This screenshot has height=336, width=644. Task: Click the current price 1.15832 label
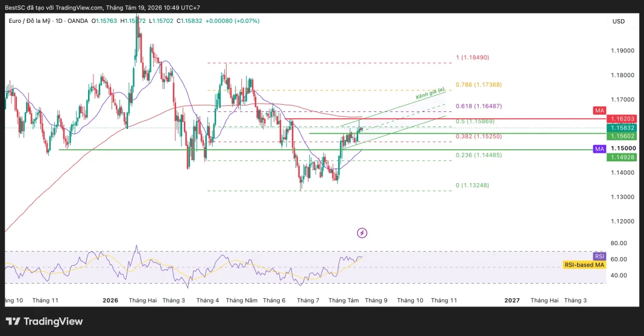pos(623,128)
